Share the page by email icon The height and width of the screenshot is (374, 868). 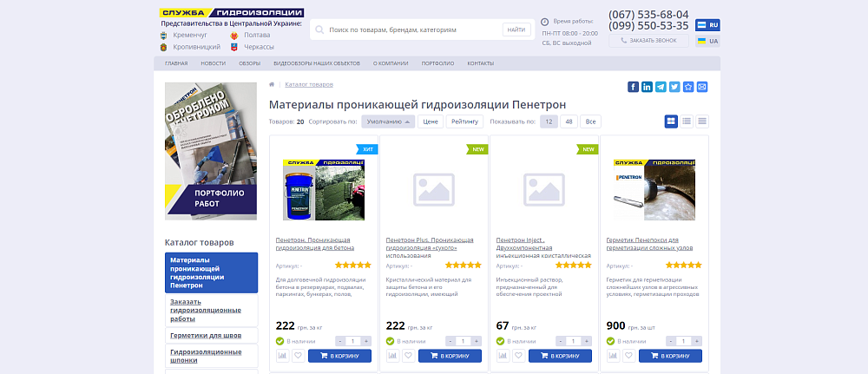point(702,87)
